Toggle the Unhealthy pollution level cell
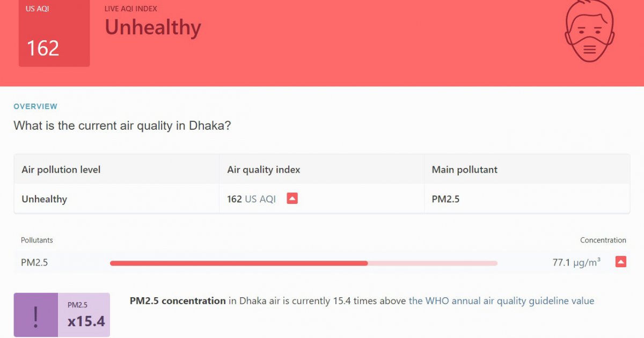Image resolution: width=644 pixels, height=338 pixels. pos(43,199)
